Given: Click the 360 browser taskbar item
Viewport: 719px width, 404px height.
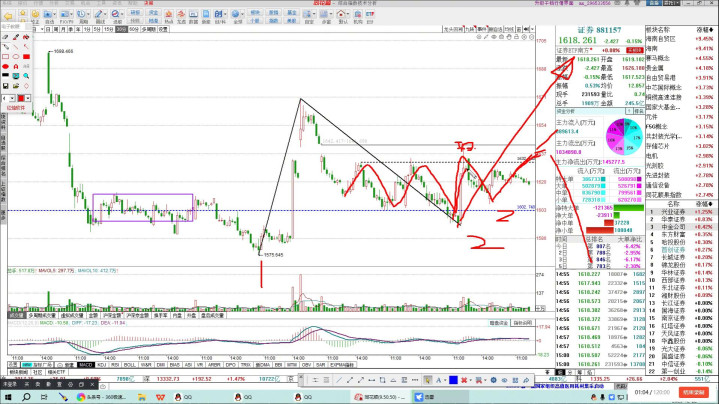Looking at the screenshot, I should [x=101, y=397].
